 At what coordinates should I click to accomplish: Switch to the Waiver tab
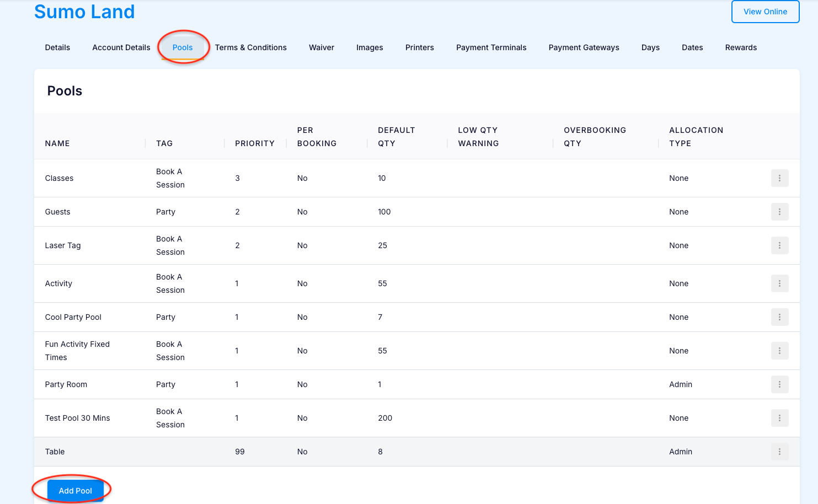pos(322,47)
